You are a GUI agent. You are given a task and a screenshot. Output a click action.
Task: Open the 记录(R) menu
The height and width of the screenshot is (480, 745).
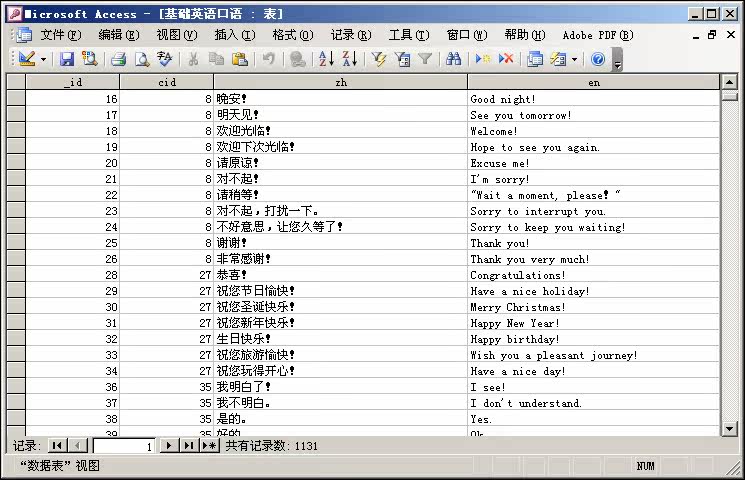click(351, 35)
